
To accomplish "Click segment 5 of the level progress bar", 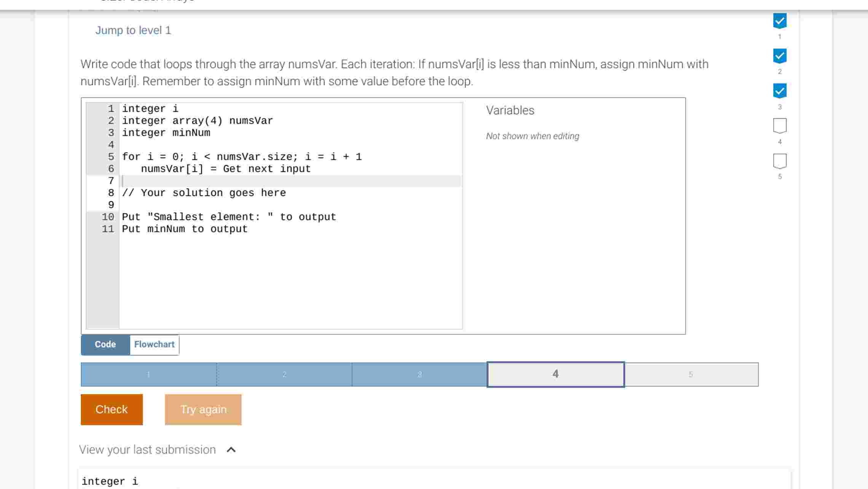I will 691,374.
